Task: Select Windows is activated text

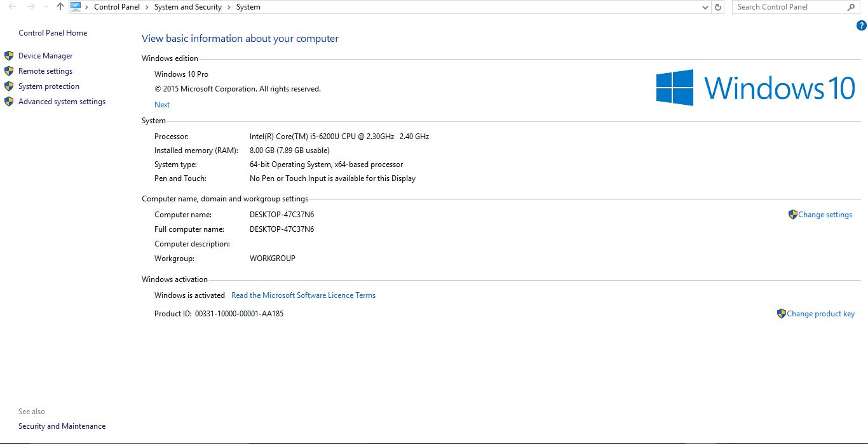Action: click(x=189, y=295)
